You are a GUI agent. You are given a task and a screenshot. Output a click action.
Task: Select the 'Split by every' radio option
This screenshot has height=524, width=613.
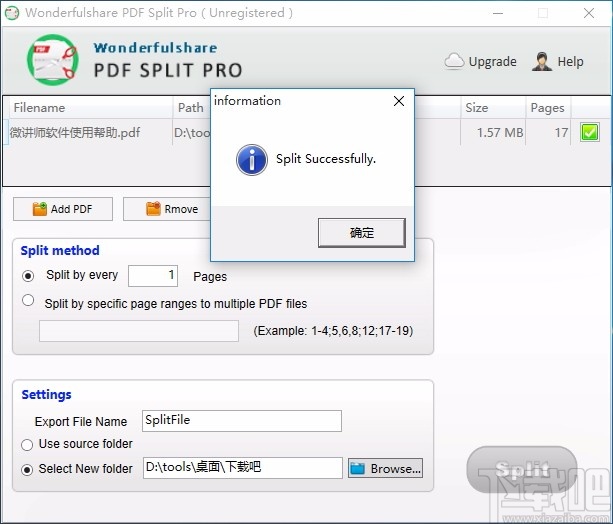point(28,276)
